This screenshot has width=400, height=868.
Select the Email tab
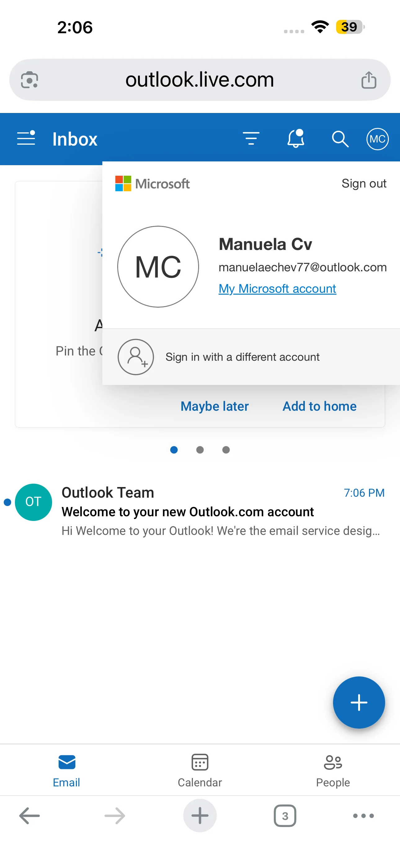coord(66,771)
